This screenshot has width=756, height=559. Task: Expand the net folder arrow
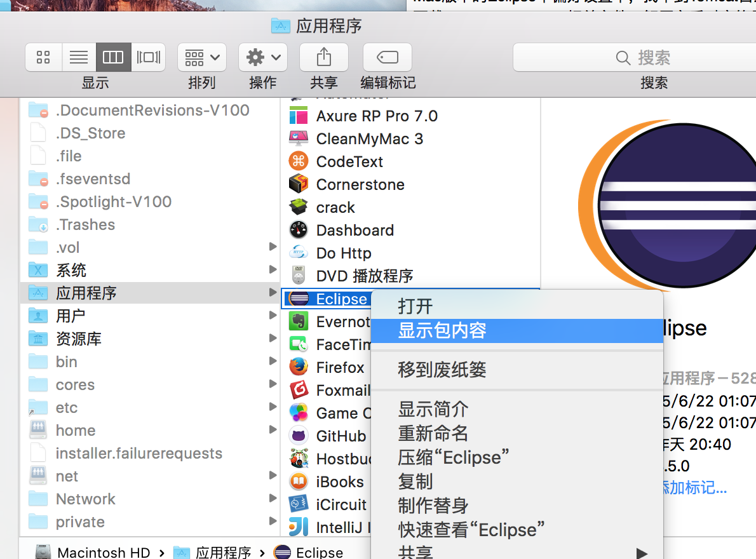pos(273,476)
